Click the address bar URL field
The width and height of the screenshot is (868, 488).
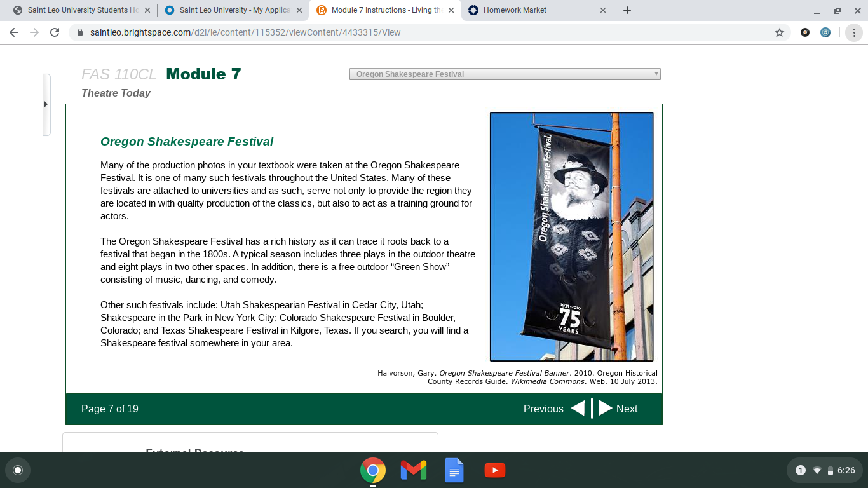[x=426, y=32]
